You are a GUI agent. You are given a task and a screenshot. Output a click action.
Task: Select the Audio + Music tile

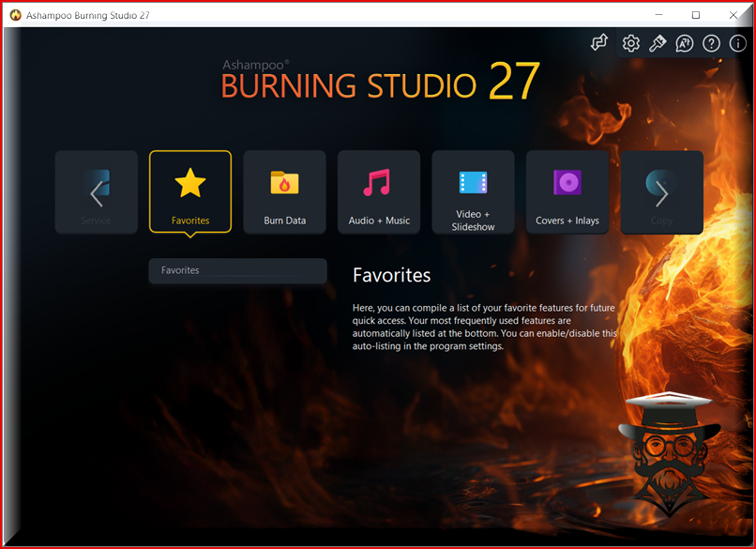coord(379,192)
